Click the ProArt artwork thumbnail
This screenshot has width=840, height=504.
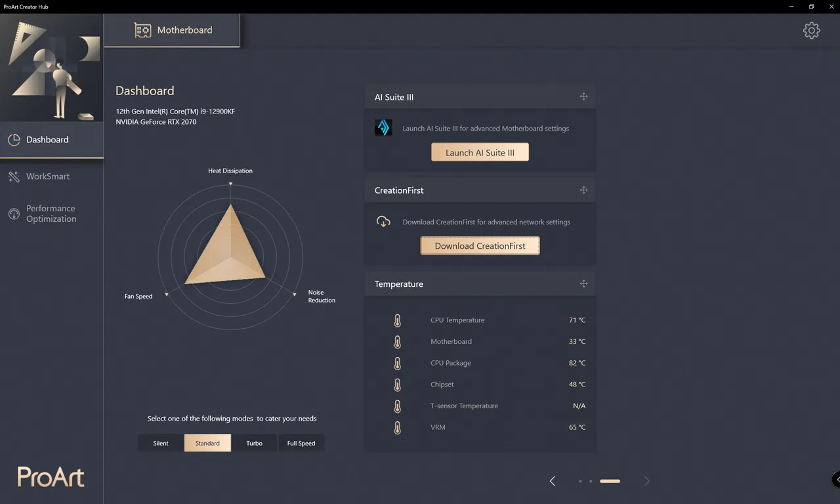(x=52, y=68)
